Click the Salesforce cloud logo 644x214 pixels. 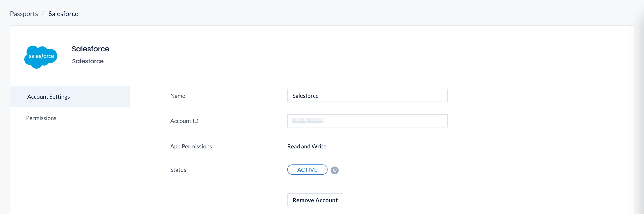41,57
